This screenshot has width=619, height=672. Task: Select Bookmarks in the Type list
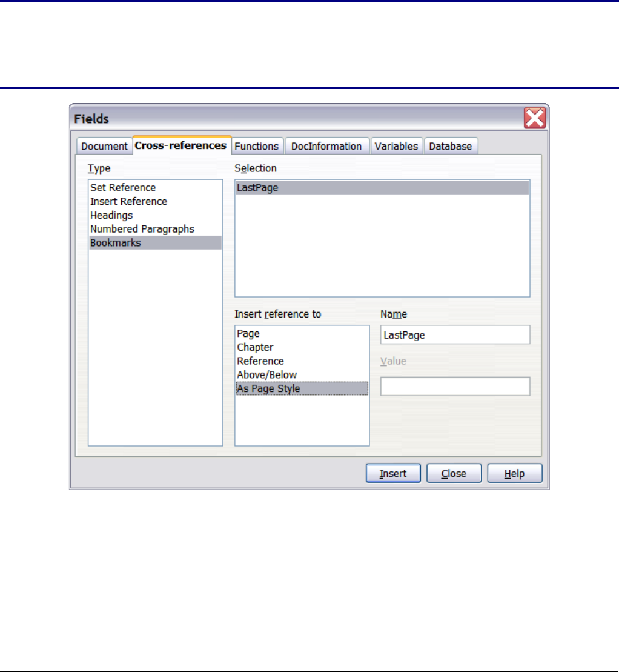(155, 242)
